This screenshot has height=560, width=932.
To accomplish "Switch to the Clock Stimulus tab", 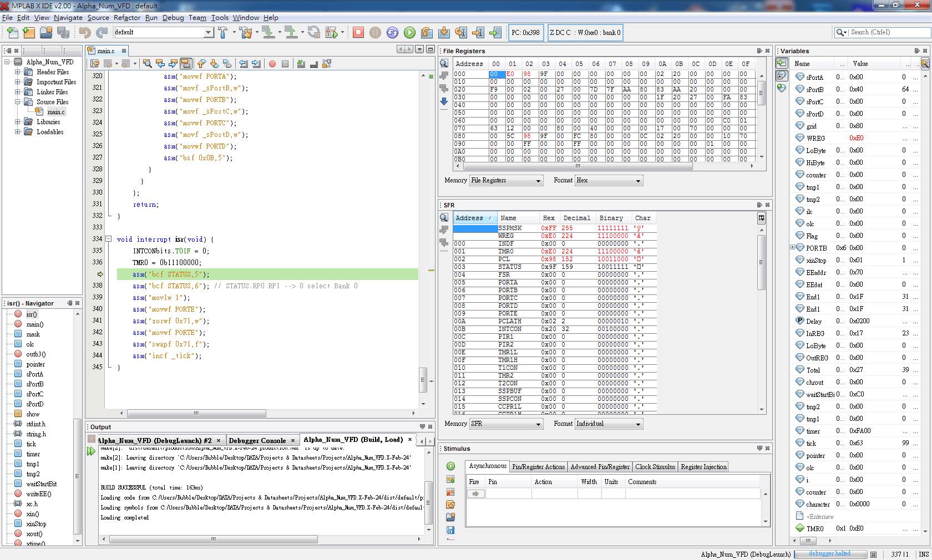I will (655, 467).
